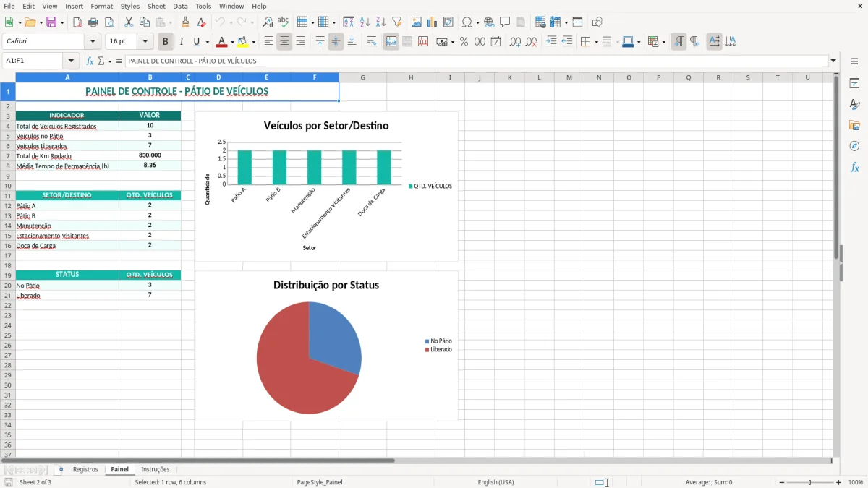Toggle Align Left
The height and width of the screenshot is (488, 868).
coord(268,42)
